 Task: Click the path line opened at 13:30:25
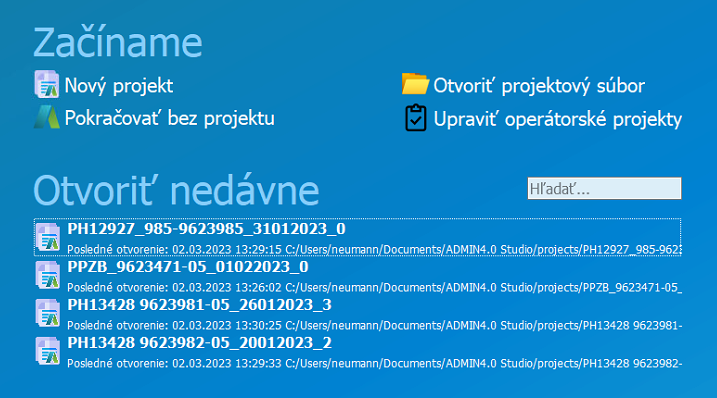pyautogui.click(x=375, y=326)
